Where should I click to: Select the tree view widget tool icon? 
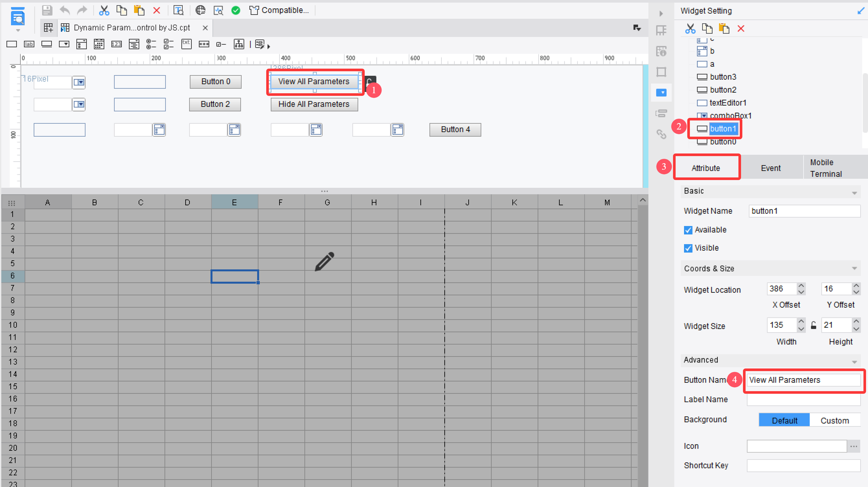[239, 44]
